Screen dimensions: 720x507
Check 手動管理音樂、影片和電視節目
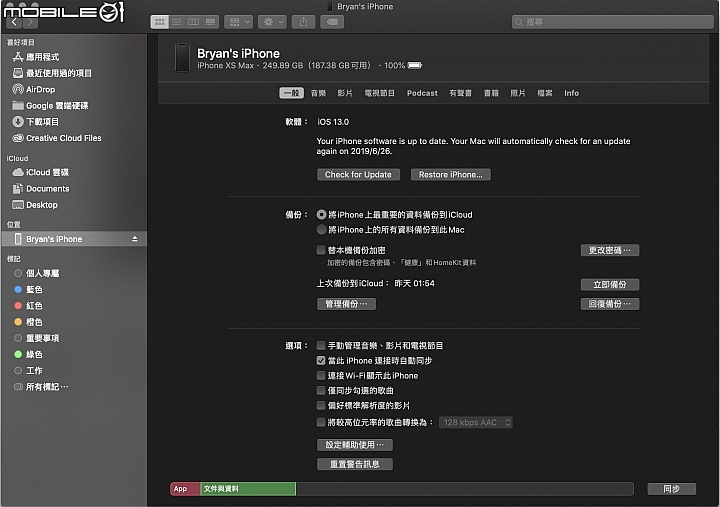(321, 345)
